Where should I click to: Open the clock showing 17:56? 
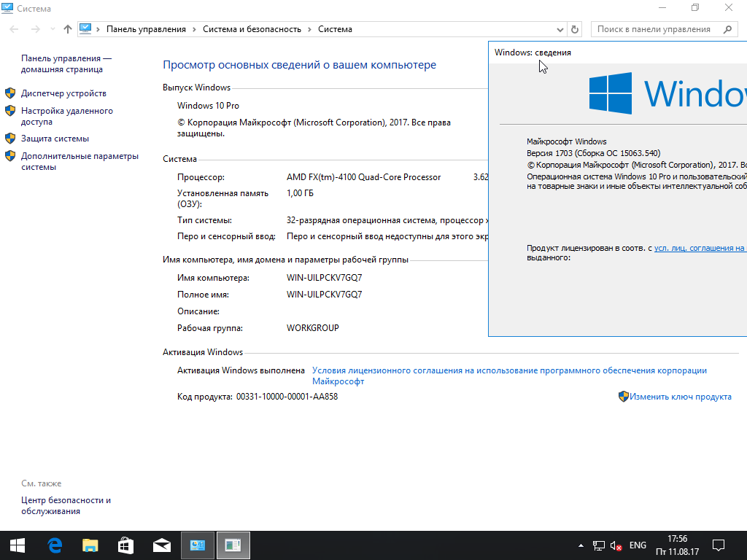[678, 545]
